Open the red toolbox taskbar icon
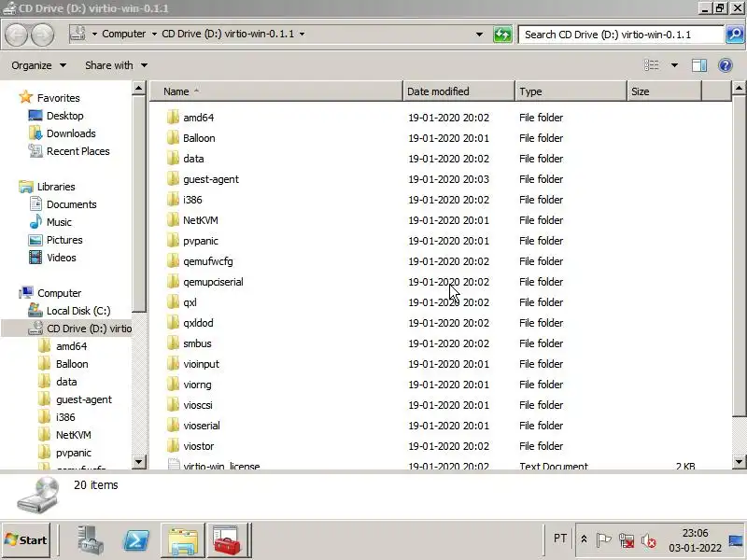The image size is (747, 560). 227,540
